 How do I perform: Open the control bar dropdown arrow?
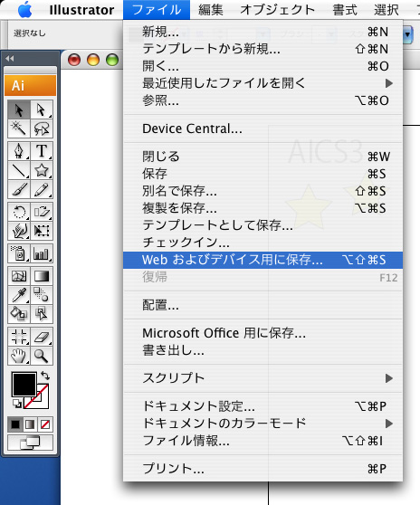point(407,33)
